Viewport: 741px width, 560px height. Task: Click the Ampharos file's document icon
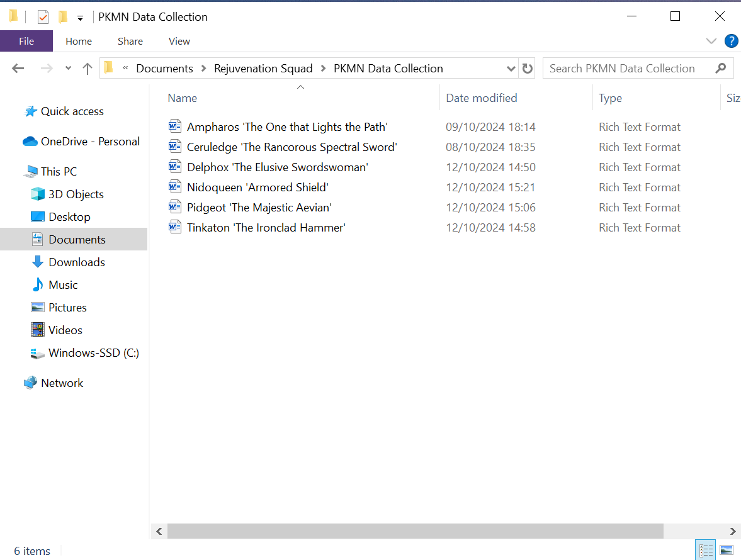coord(175,126)
